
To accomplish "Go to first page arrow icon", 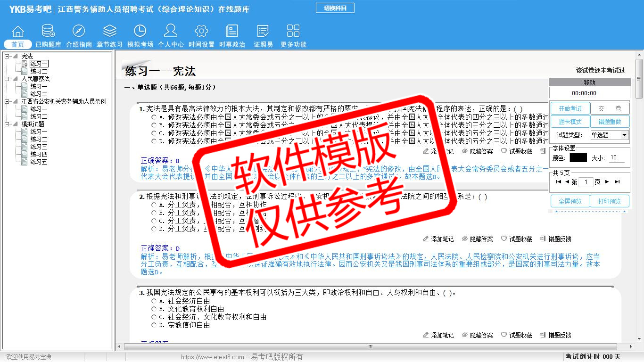I will [x=559, y=182].
